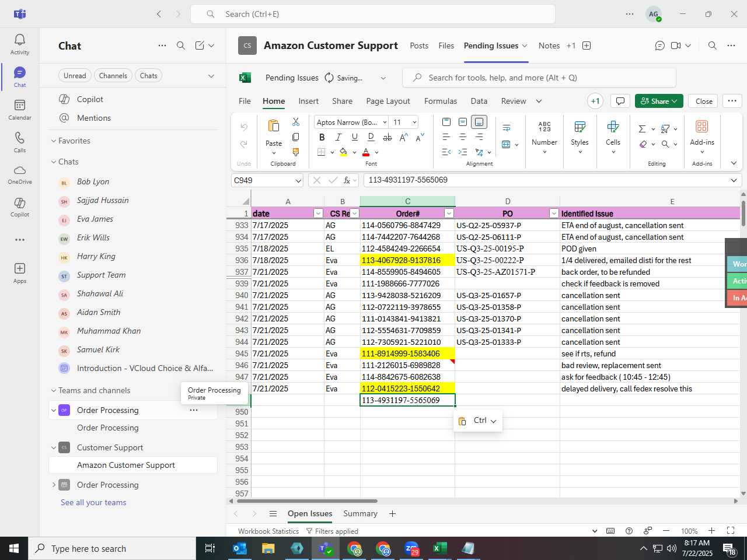Click See all your teams link
Image resolution: width=747 pixels, height=560 pixels.
[93, 502]
